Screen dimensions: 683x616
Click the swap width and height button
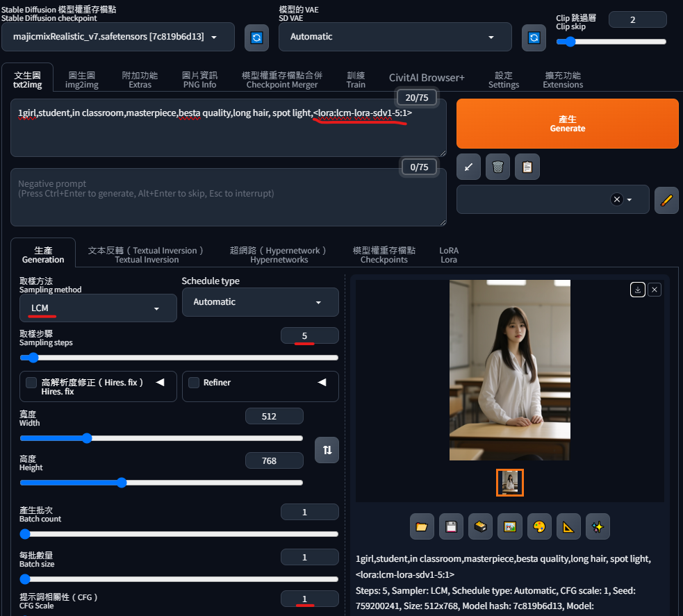[327, 450]
